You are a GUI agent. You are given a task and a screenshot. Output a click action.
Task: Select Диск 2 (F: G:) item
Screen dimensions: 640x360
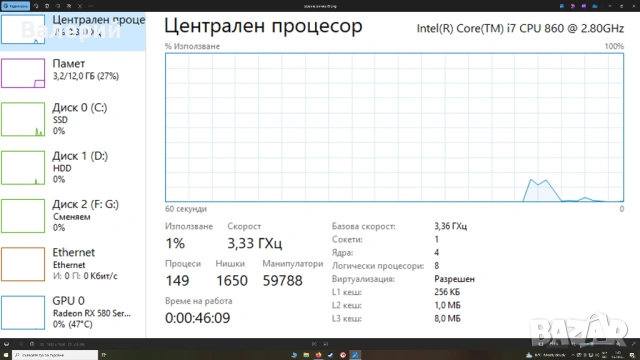click(73, 216)
